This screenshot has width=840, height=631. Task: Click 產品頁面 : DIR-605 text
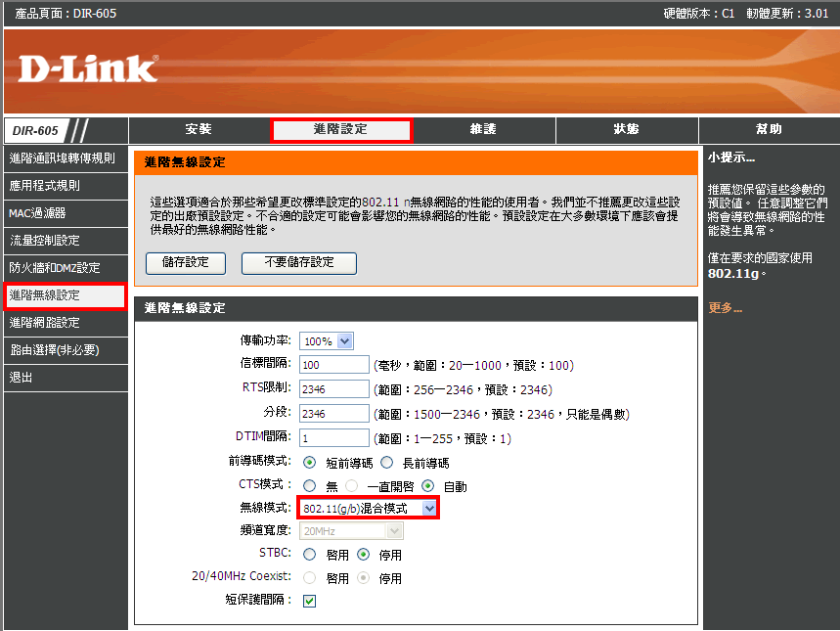(66, 14)
